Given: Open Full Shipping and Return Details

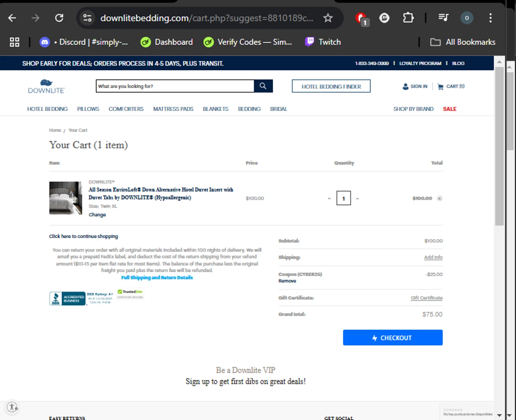Looking at the screenshot, I should click(x=157, y=277).
